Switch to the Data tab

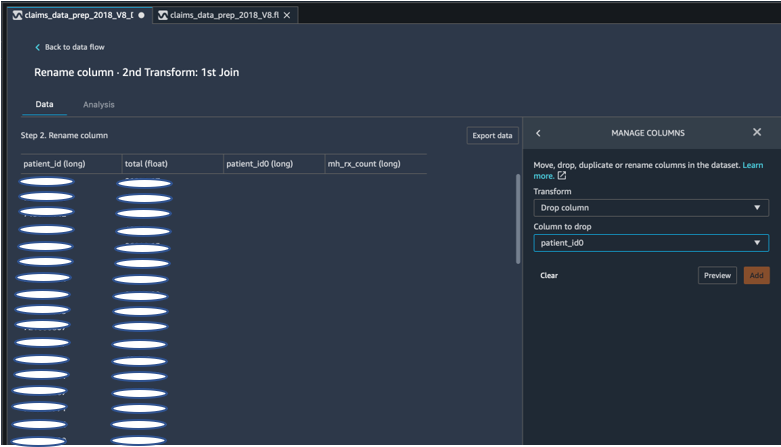pos(44,104)
